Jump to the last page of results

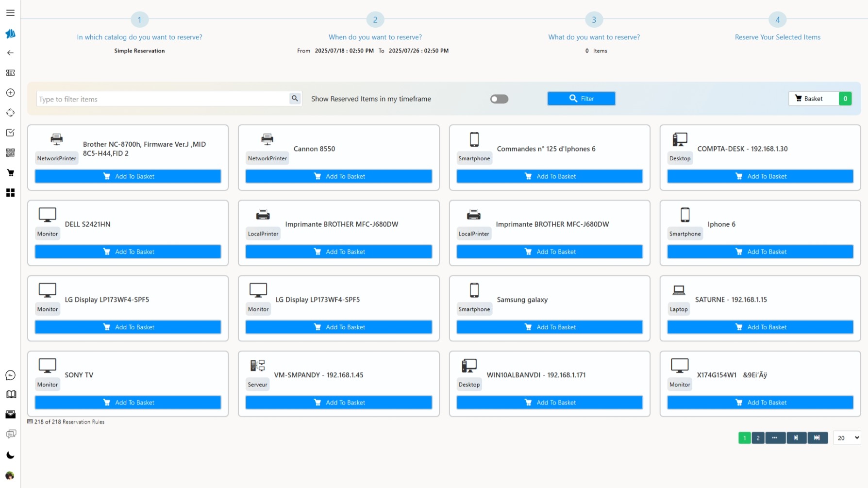coord(817,438)
